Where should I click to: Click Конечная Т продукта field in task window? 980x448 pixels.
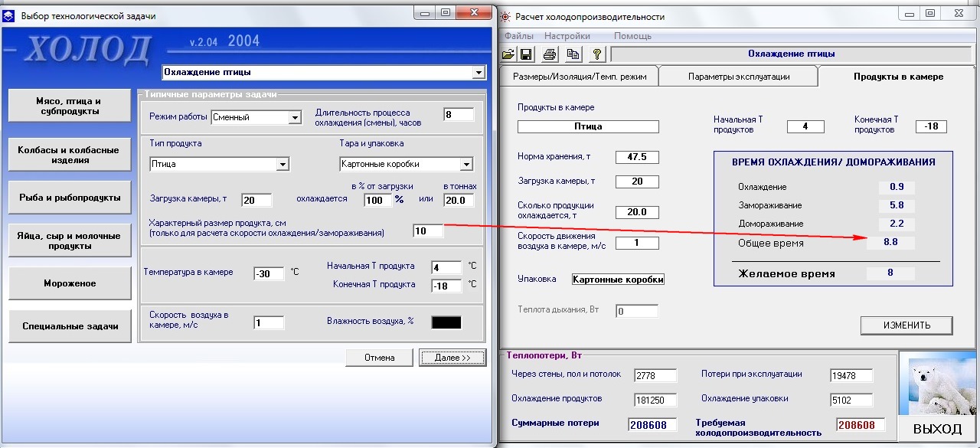click(446, 286)
